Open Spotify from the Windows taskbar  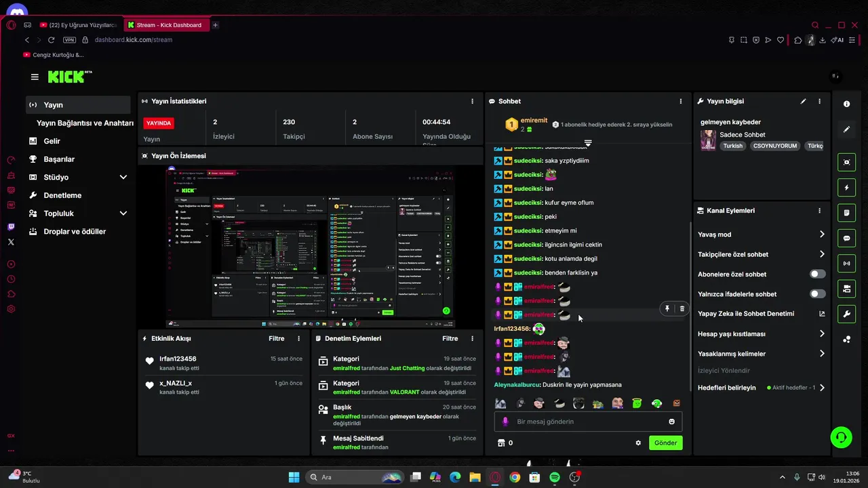pyautogui.click(x=555, y=477)
